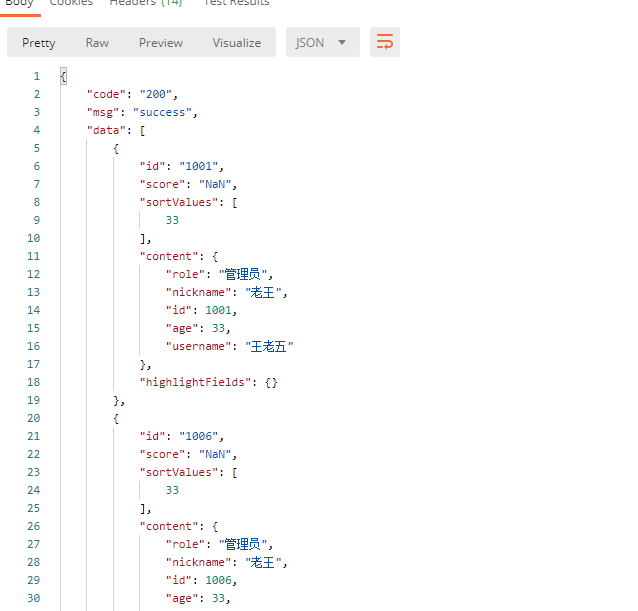The height and width of the screenshot is (611, 638).
Task: Toggle the word wrap icon button
Action: click(385, 42)
